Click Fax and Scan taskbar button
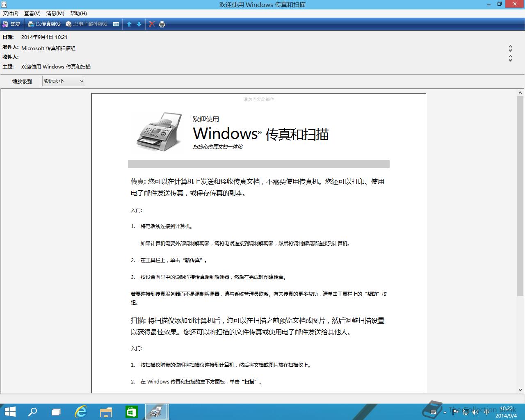Viewport: 525px width, 420px height. (x=156, y=412)
